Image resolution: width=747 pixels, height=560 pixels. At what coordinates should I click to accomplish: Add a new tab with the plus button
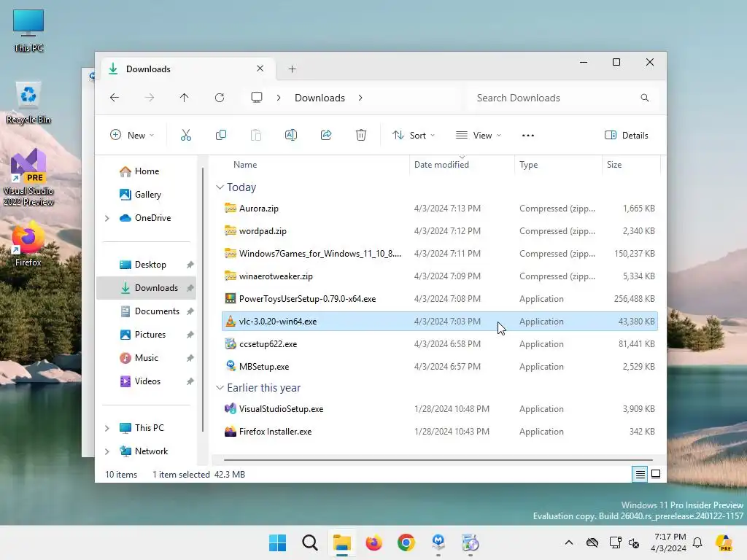point(292,69)
